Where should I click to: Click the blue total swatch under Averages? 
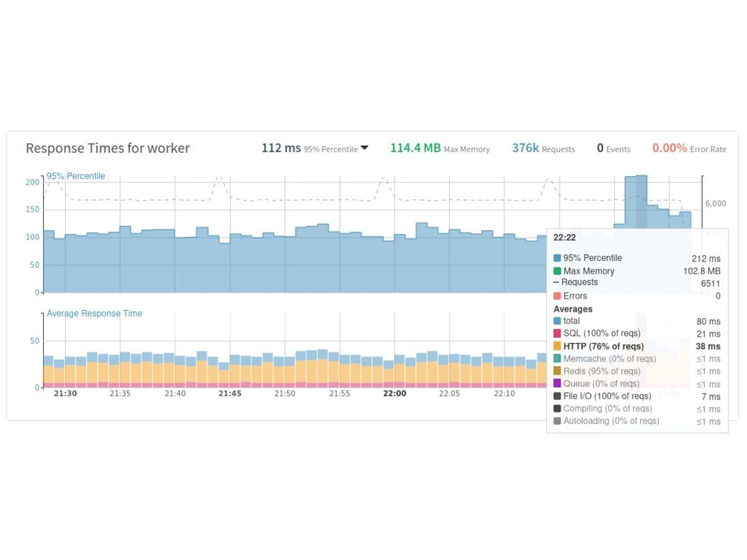tap(557, 321)
